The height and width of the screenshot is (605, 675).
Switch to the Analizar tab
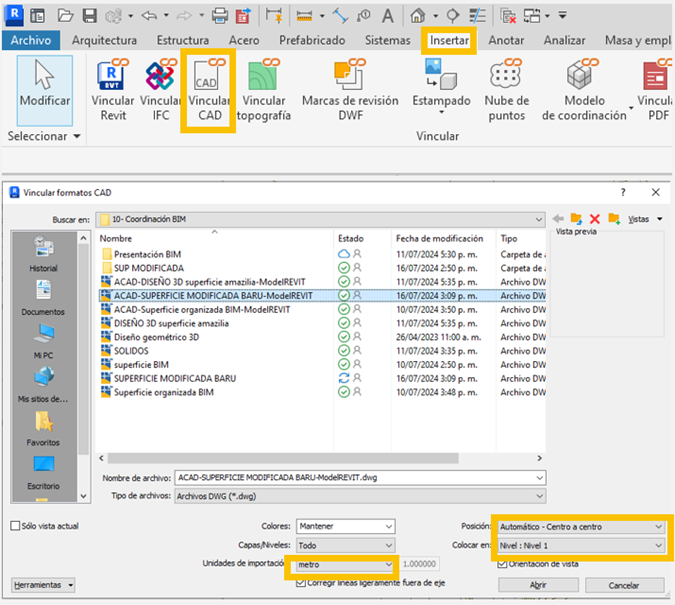click(564, 40)
